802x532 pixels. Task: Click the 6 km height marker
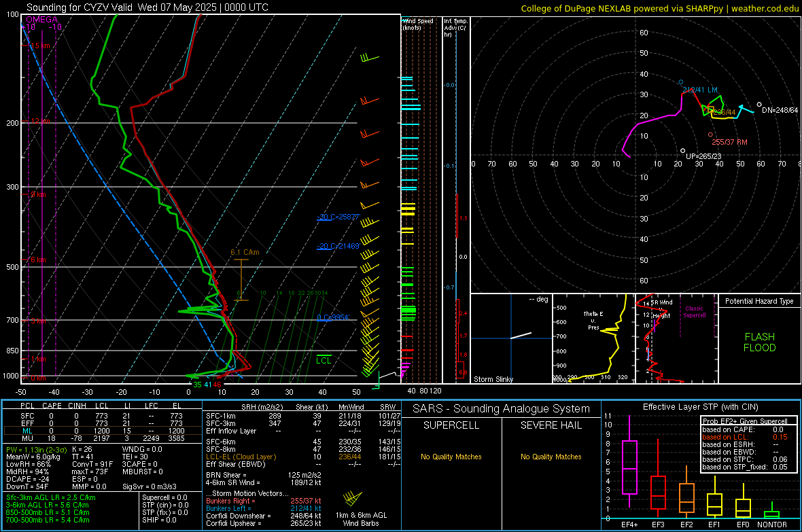(38, 260)
